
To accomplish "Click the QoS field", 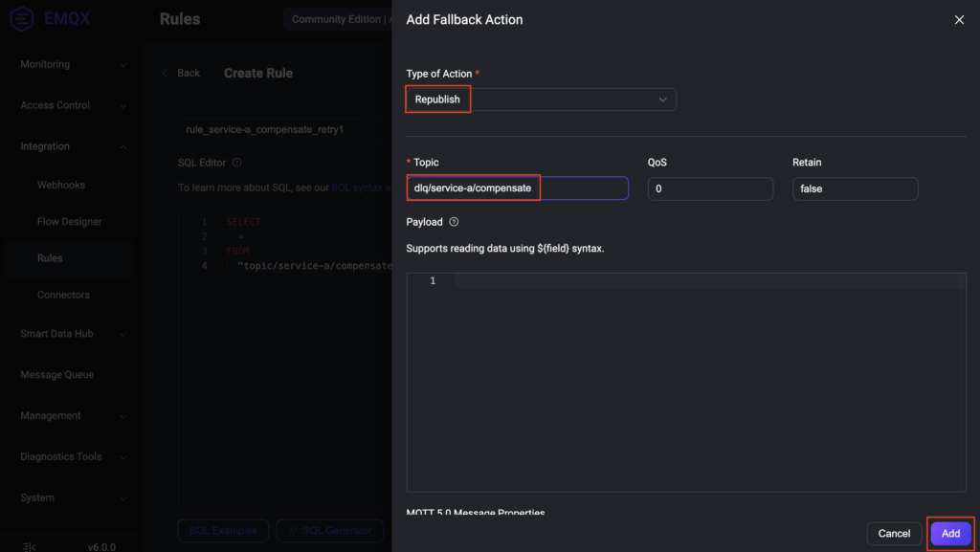I will [x=709, y=189].
